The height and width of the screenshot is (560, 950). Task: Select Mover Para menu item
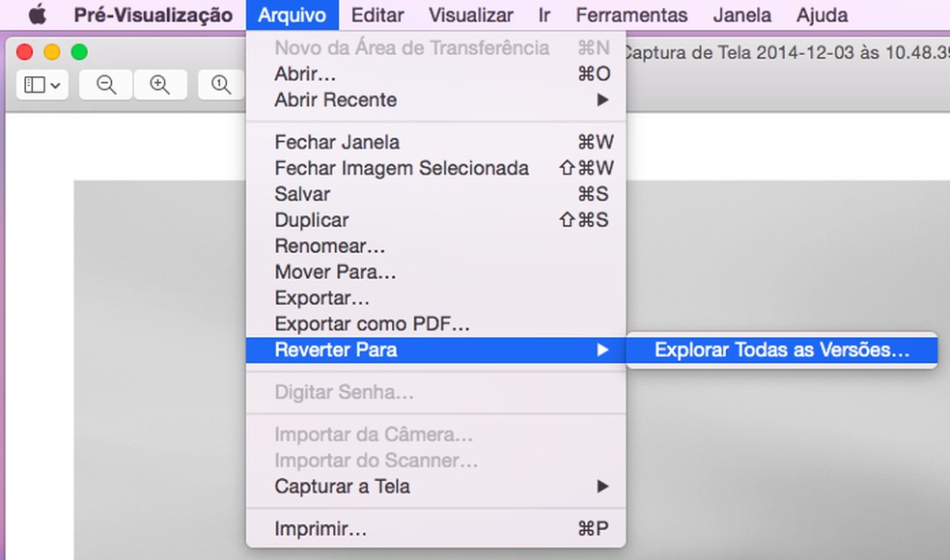point(335,272)
